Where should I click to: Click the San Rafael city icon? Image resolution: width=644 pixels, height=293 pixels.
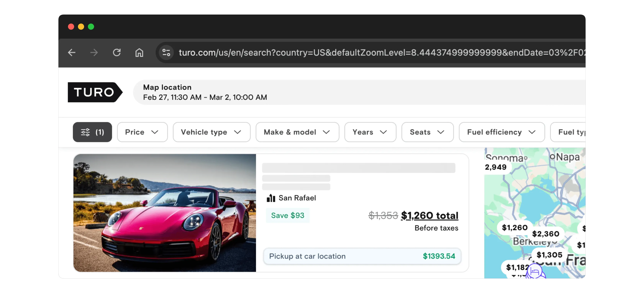[x=271, y=198]
